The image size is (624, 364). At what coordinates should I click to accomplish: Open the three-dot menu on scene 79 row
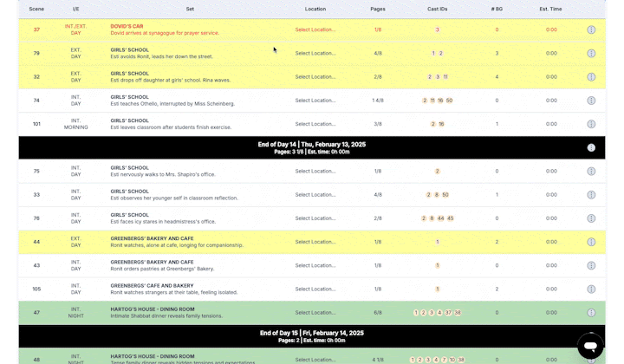pyautogui.click(x=591, y=53)
